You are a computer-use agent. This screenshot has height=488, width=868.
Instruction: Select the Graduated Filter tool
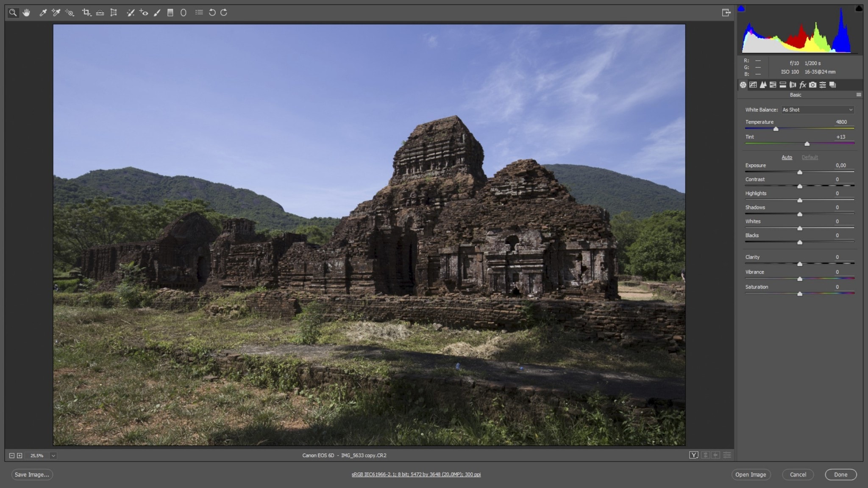click(x=170, y=13)
